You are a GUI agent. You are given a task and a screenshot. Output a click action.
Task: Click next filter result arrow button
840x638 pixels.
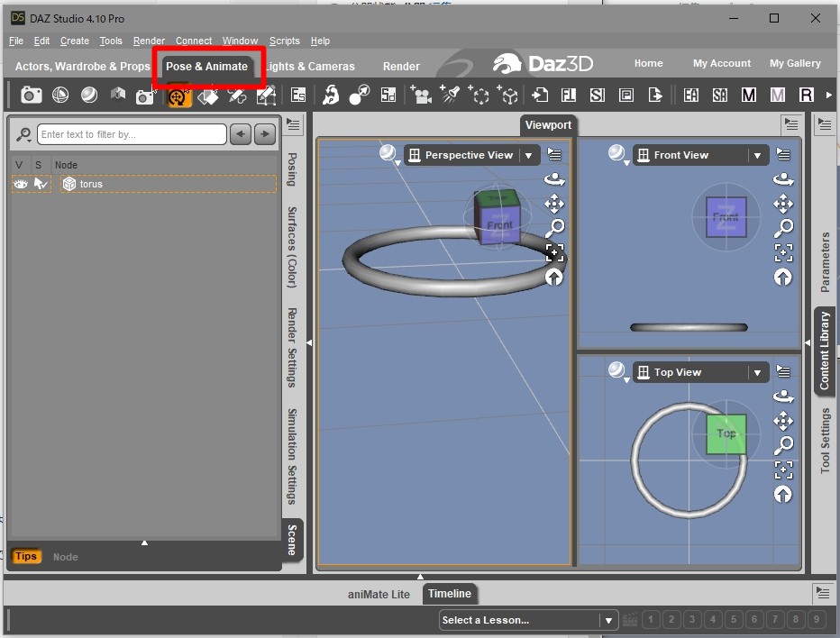coord(265,134)
